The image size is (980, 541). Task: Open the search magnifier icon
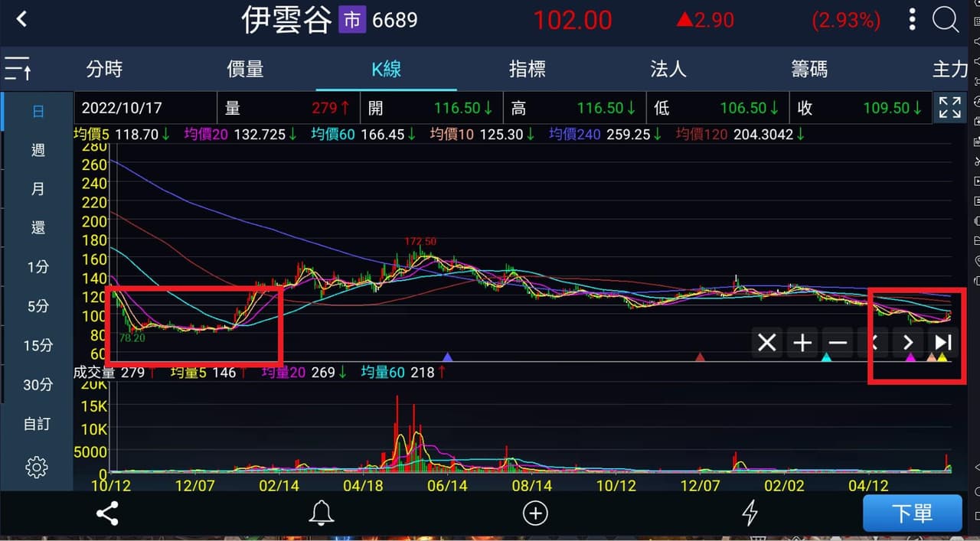946,20
